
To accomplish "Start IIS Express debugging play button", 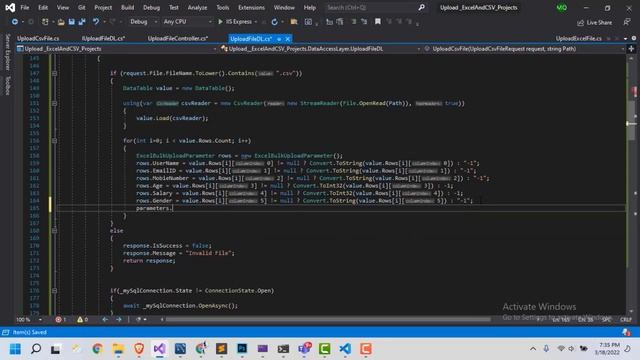I will (x=220, y=22).
